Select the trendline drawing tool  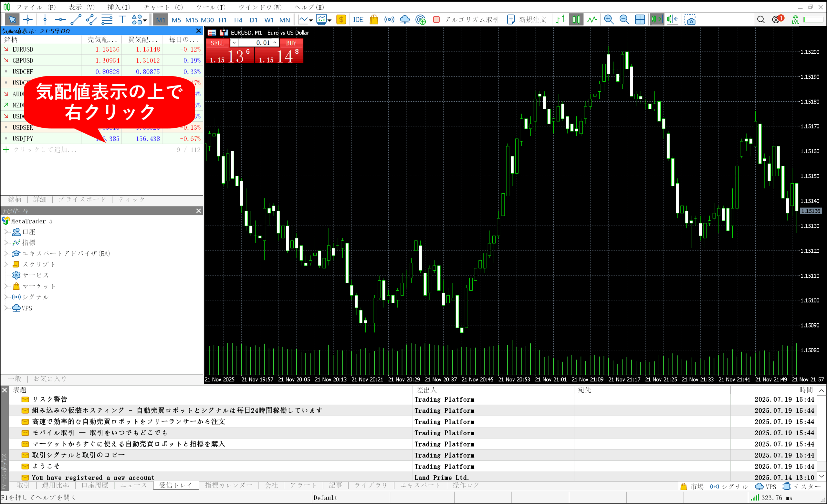(x=76, y=19)
